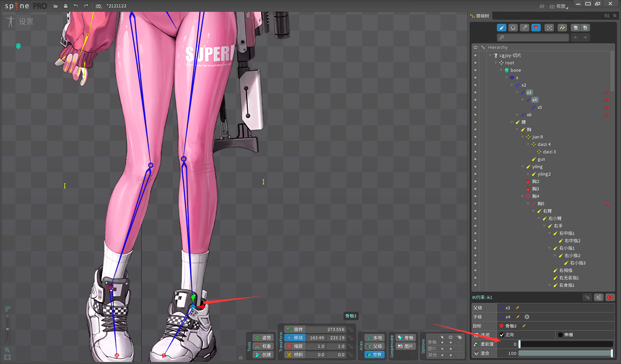Screen dimensions: 621x364
Task: Remove child bone x4 gray X
Action: (527, 317)
